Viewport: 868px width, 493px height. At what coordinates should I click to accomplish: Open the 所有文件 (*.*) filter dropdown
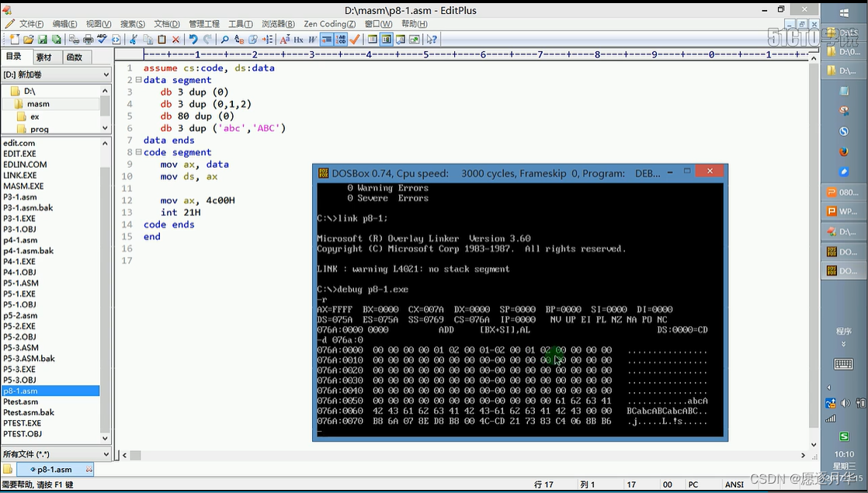click(56, 454)
